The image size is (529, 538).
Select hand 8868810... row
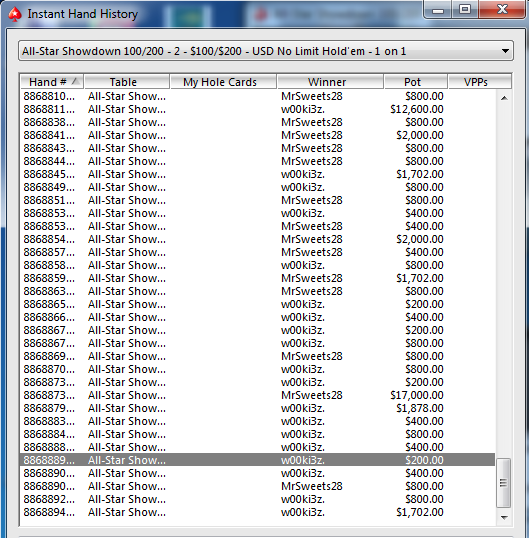coord(257,96)
